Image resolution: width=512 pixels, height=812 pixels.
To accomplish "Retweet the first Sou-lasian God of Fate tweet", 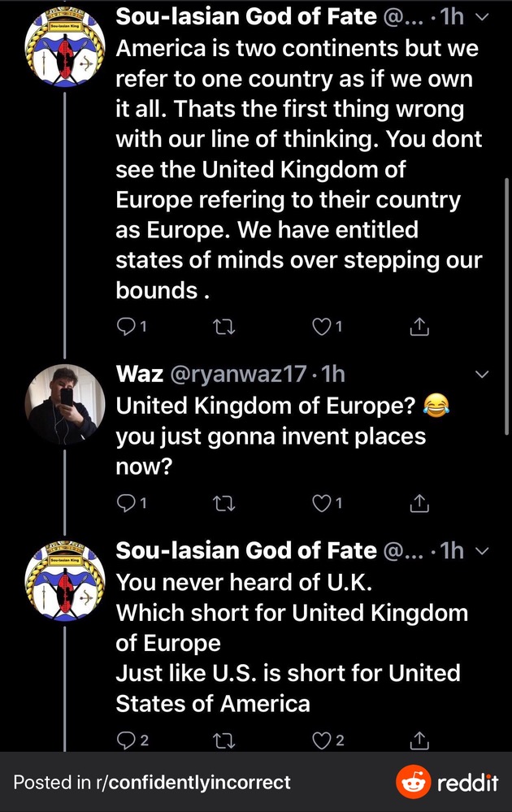I will (x=223, y=327).
